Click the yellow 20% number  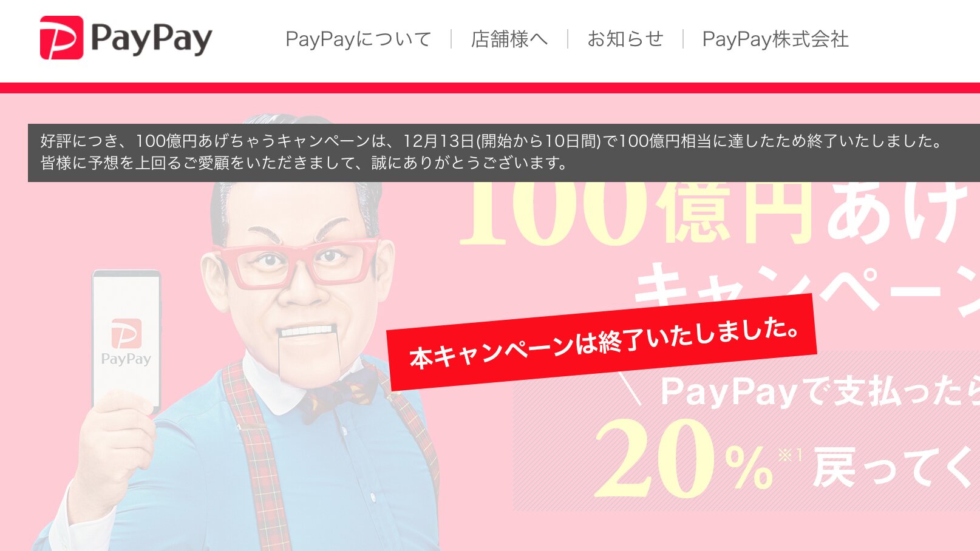coord(684,458)
